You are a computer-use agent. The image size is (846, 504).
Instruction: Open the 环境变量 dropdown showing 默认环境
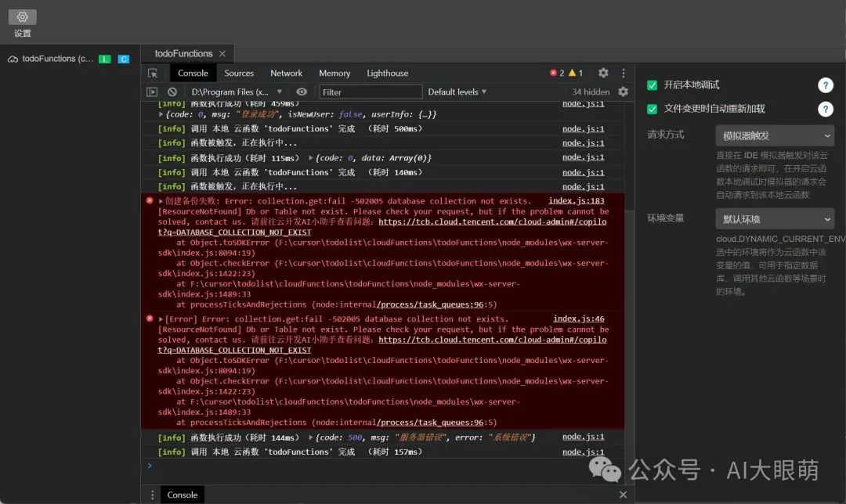point(774,219)
